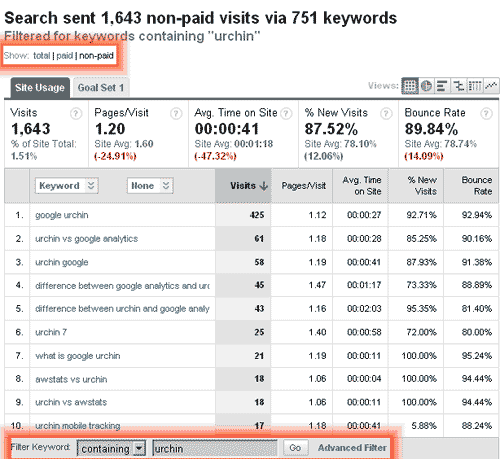Viewport: 500px width, 459px height.
Task: Open help icon beside Avg. Time on Site
Action: [x=286, y=114]
